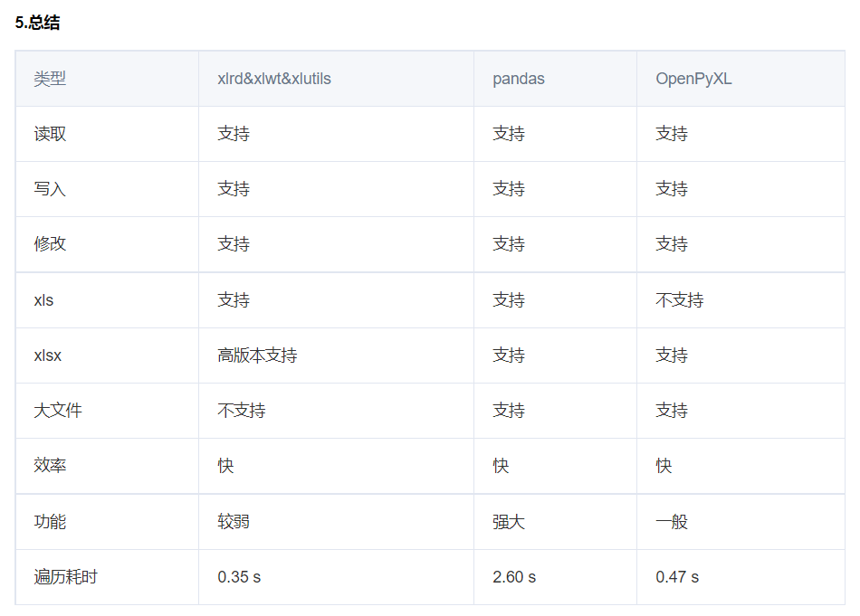Select the '修改' row label cell

pyautogui.click(x=50, y=244)
